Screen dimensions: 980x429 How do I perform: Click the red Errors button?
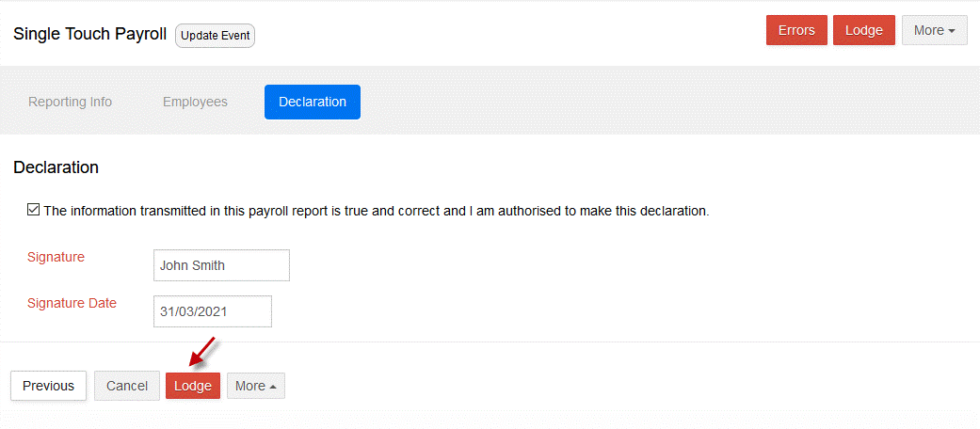point(796,30)
